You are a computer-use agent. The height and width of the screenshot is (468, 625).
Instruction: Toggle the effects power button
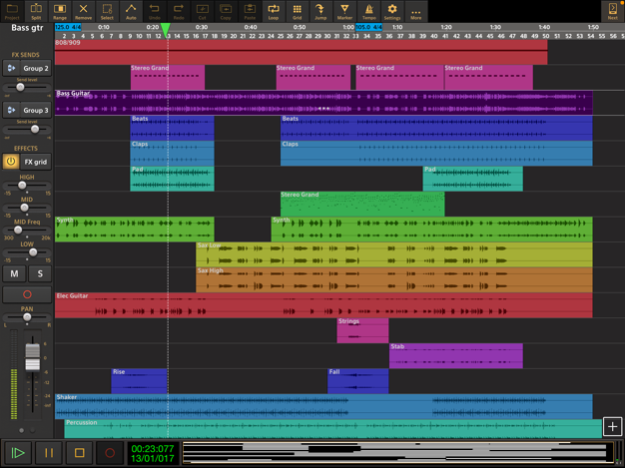point(11,161)
